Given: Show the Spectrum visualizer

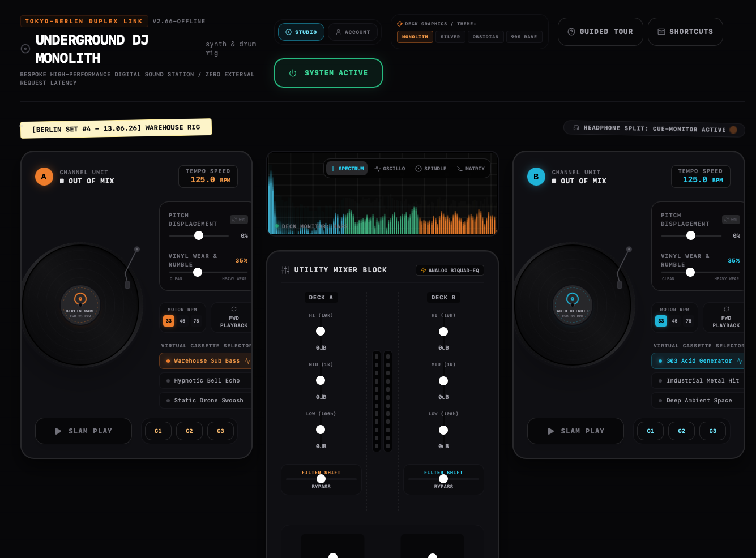Looking at the screenshot, I should click(347, 169).
